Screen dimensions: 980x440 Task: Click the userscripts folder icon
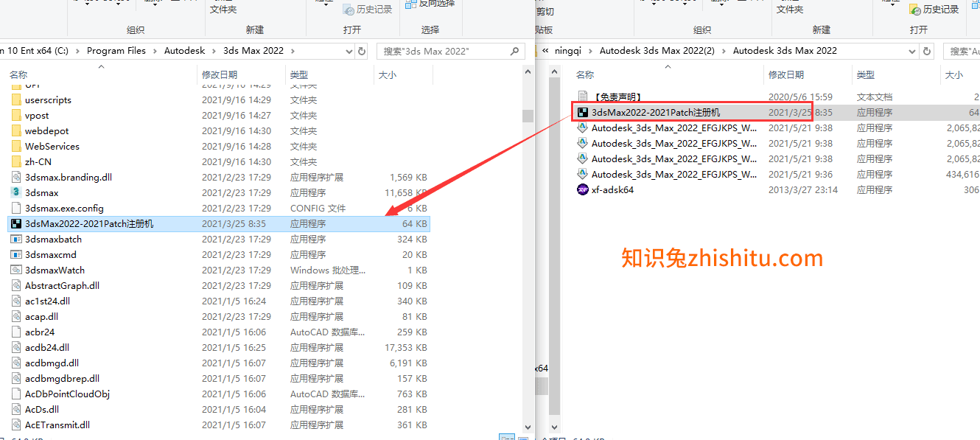pyautogui.click(x=16, y=100)
